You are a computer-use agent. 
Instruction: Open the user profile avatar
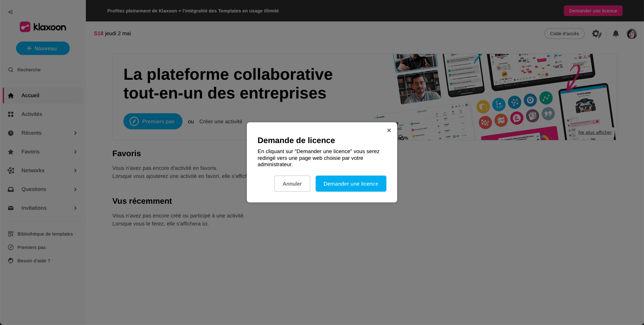pyautogui.click(x=631, y=34)
